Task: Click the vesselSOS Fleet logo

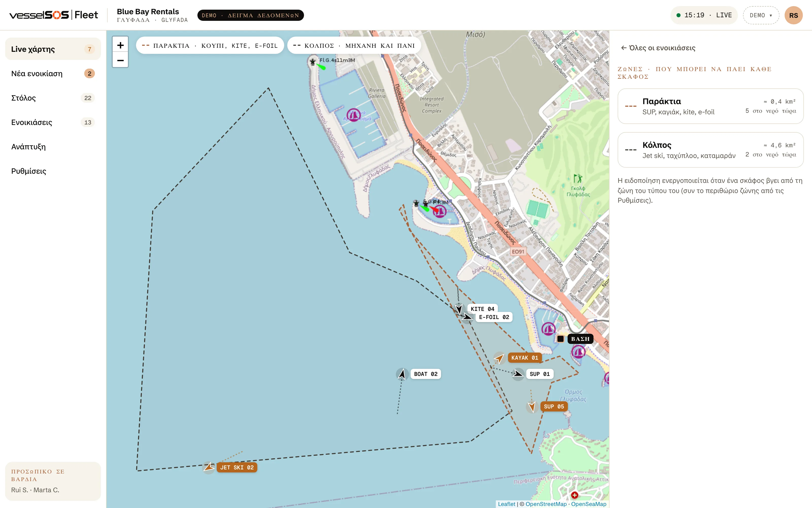Action: point(54,15)
